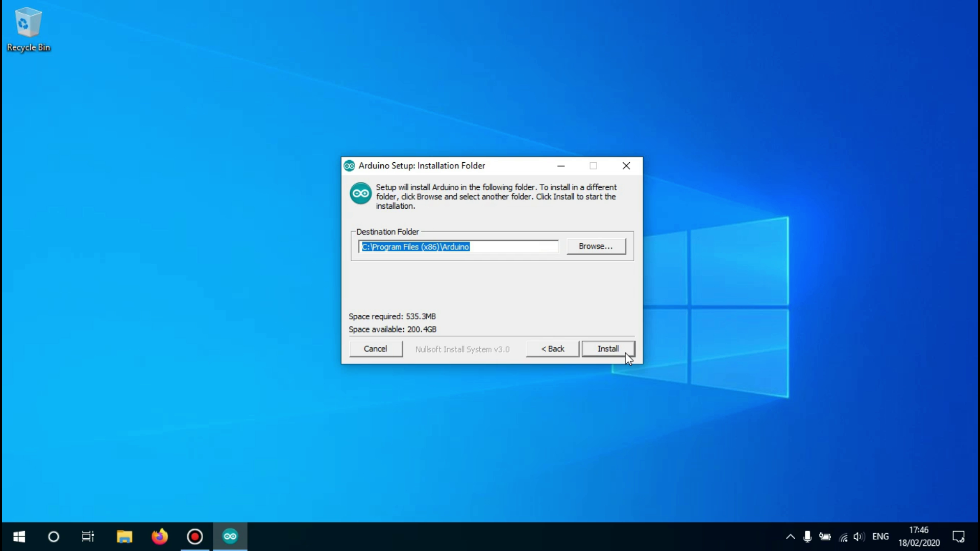Open the Recycle Bin
Screen dimensions: 980x551
pyautogui.click(x=28, y=23)
